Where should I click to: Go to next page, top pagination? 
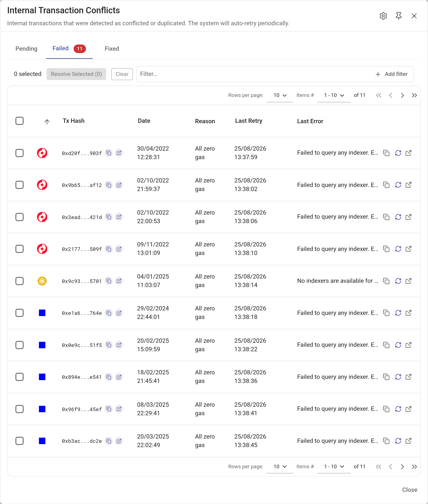(x=402, y=95)
